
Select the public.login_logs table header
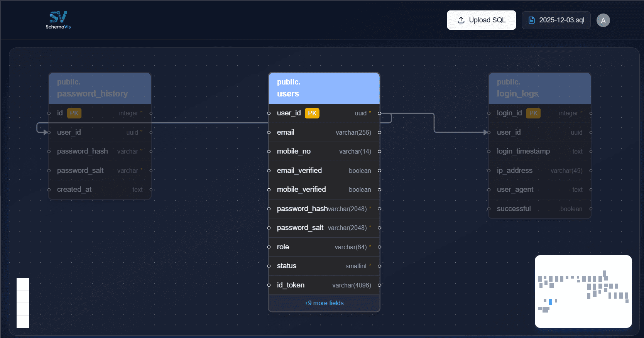[540, 88]
